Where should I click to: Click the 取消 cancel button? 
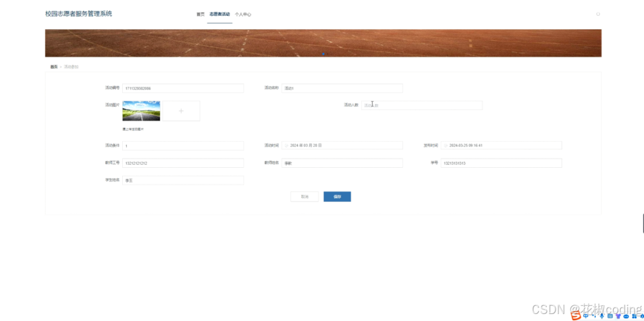tap(304, 197)
